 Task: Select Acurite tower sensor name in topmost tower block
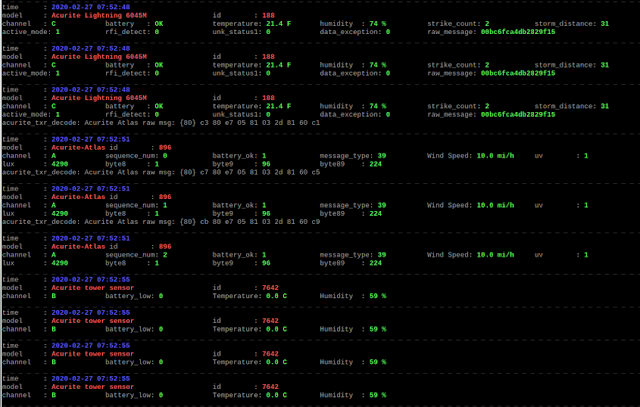coord(93,288)
